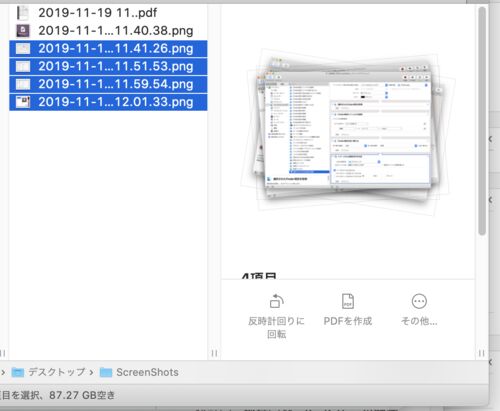Open the その他 ellipsis icon
The height and width of the screenshot is (411, 500).
coord(419,301)
